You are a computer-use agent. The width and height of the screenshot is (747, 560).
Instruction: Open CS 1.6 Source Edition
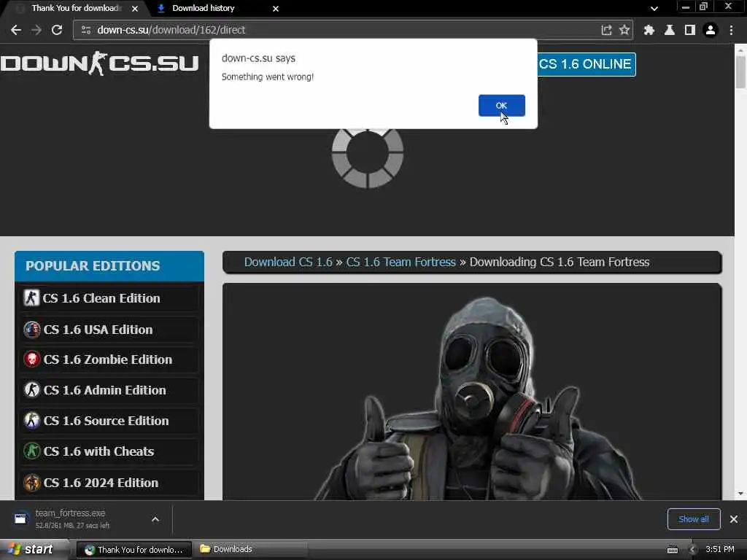tap(109, 421)
